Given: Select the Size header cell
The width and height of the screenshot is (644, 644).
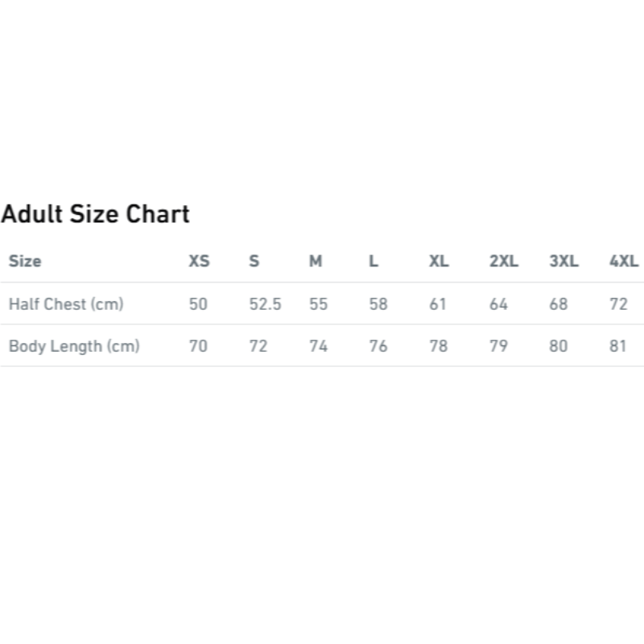Looking at the screenshot, I should coord(25,262).
